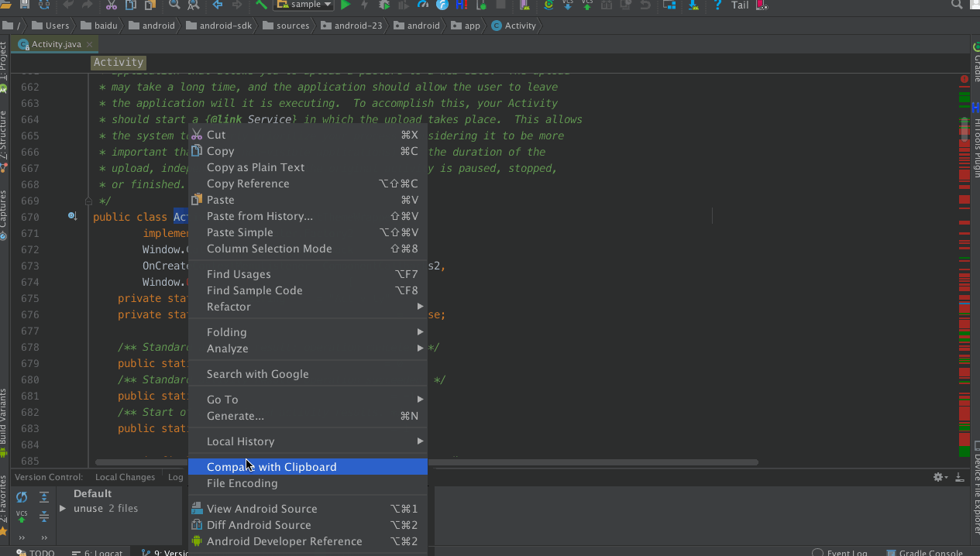Choose Paste from History menu item
The height and width of the screenshot is (556, 980).
tap(308, 216)
